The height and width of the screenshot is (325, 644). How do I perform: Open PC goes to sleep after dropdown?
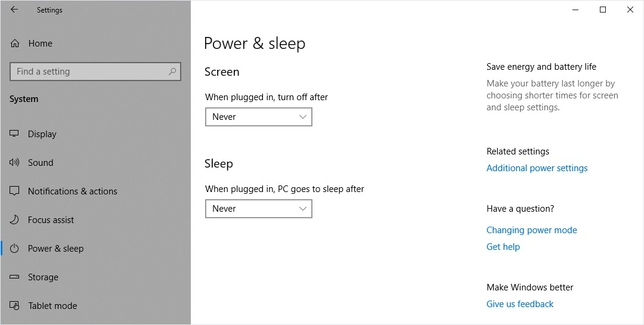[259, 209]
